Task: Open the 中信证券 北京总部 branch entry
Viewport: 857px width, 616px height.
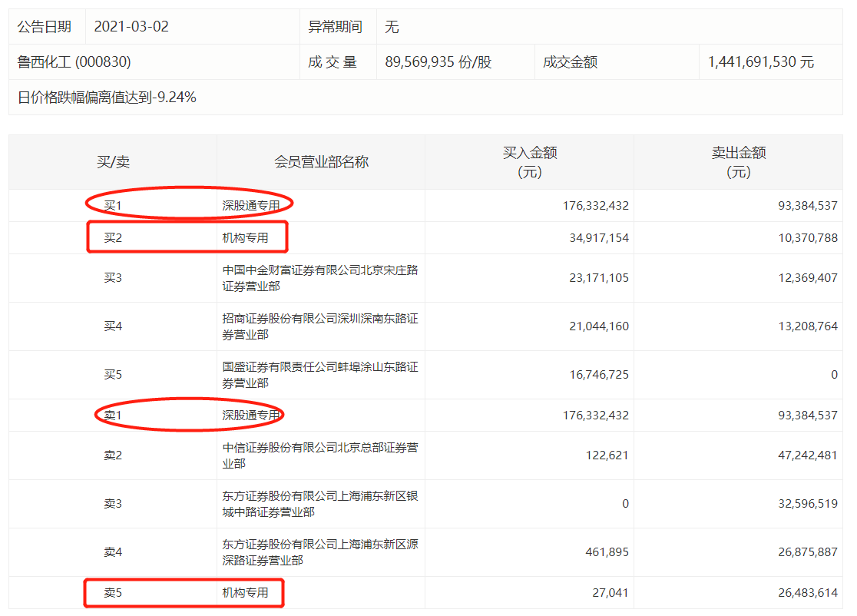Action: coord(319,455)
